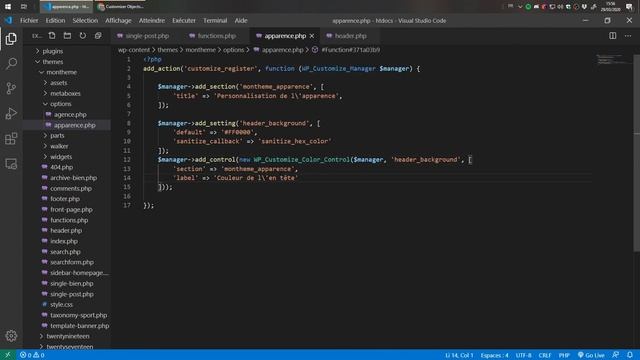
Task: Open the editor More Actions menu
Action: (x=628, y=36)
